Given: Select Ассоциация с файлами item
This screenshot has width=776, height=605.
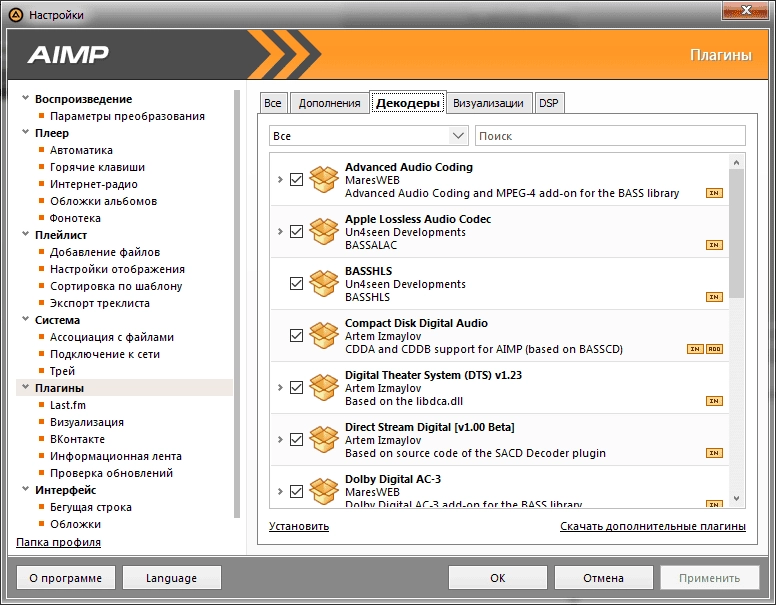Looking at the screenshot, I should point(112,337).
